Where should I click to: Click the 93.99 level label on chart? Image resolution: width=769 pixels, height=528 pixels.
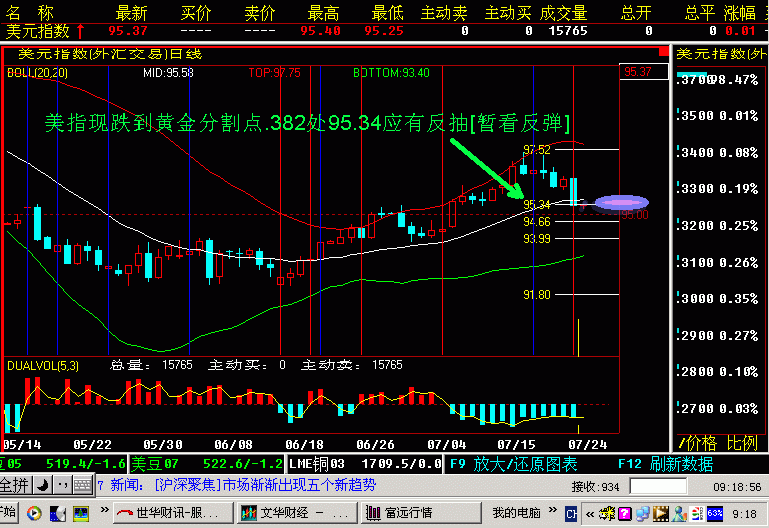tap(537, 239)
